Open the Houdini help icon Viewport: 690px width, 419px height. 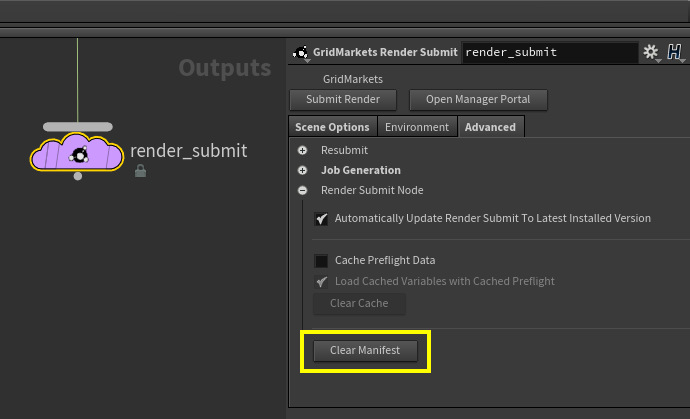[x=674, y=52]
